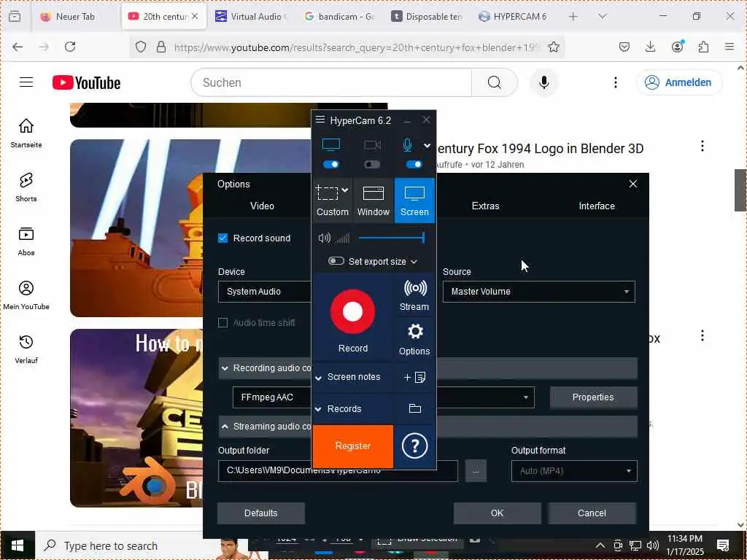Select Screen capture mode
The width and height of the screenshot is (747, 560).
[x=414, y=201]
